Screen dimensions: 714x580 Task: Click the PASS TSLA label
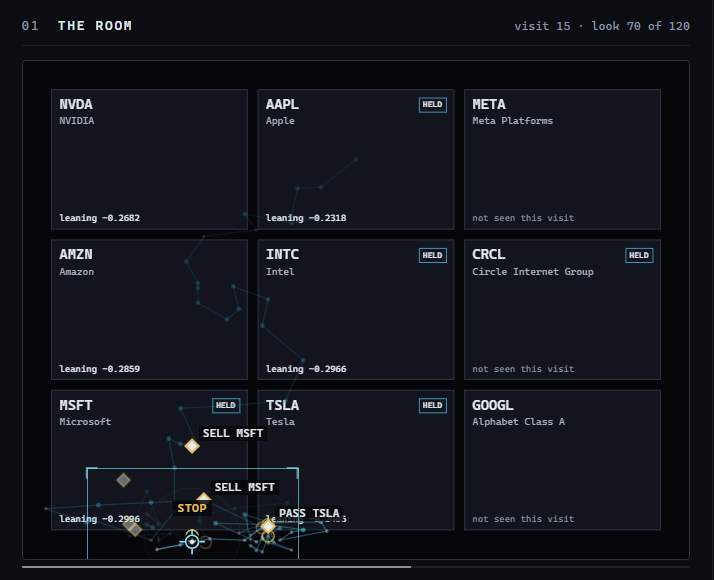(309, 514)
